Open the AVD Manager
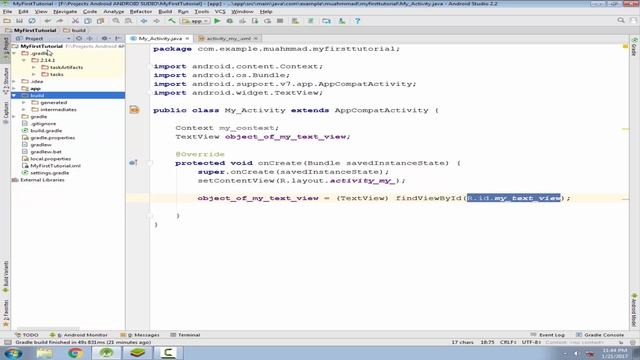This screenshot has width=640, height=360. [x=326, y=21]
